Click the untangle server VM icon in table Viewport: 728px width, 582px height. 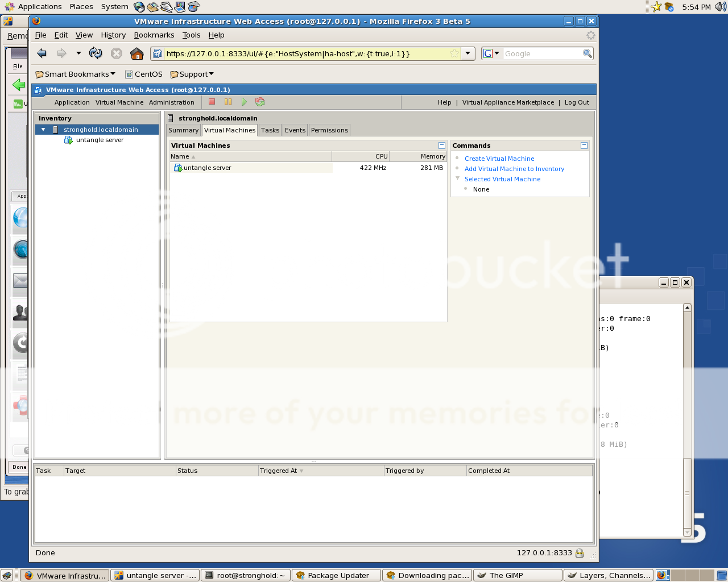pyautogui.click(x=177, y=168)
